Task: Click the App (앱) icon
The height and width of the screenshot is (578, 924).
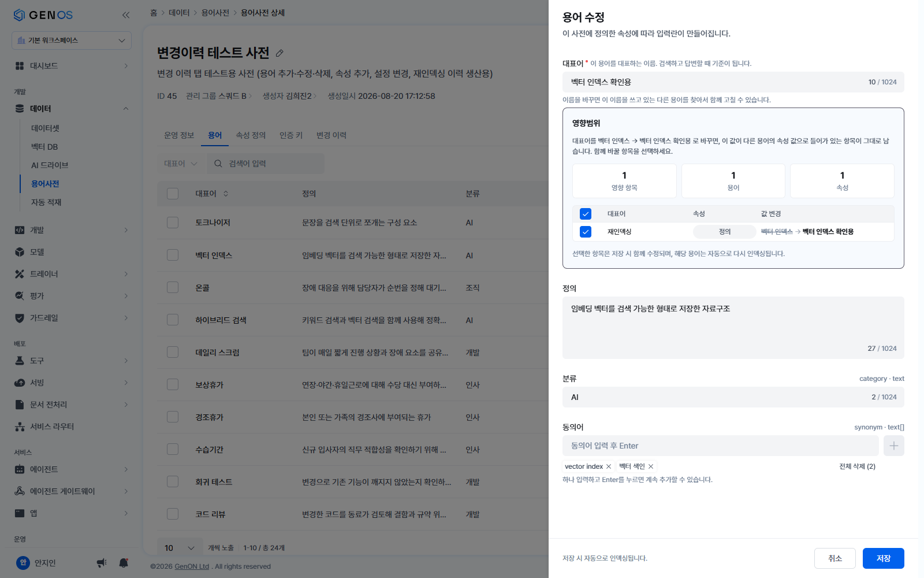Action: pos(20,513)
